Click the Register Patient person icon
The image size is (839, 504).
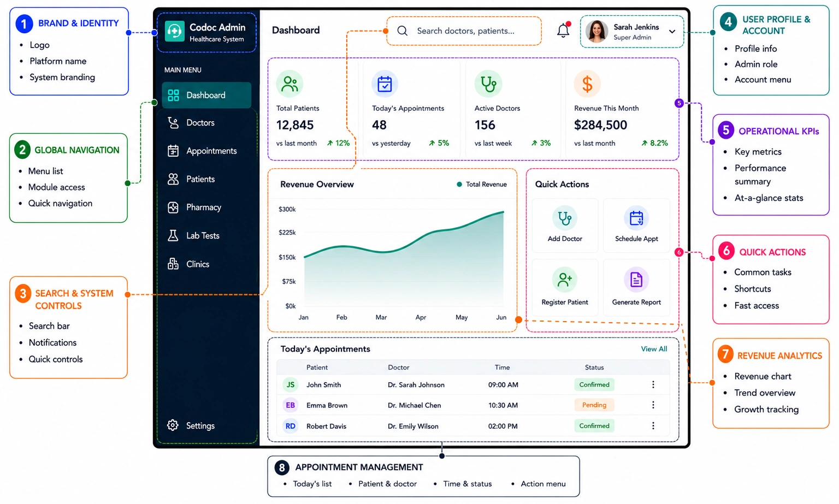pos(565,280)
